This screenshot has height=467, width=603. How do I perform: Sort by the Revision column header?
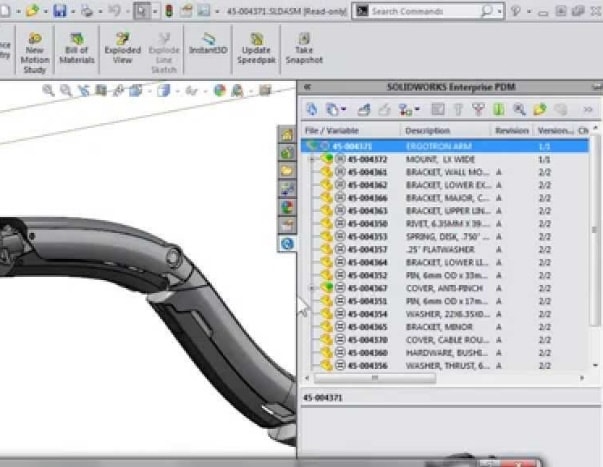coord(511,130)
